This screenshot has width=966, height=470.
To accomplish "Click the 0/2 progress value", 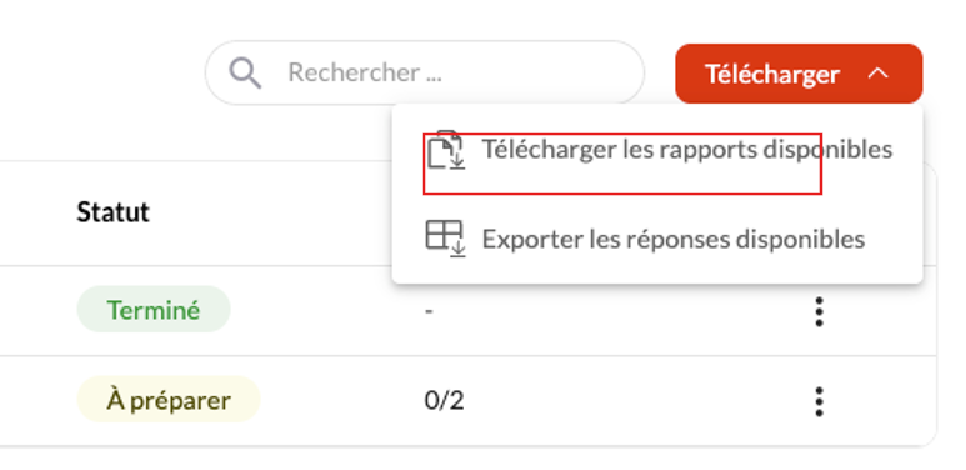I will coord(444,401).
